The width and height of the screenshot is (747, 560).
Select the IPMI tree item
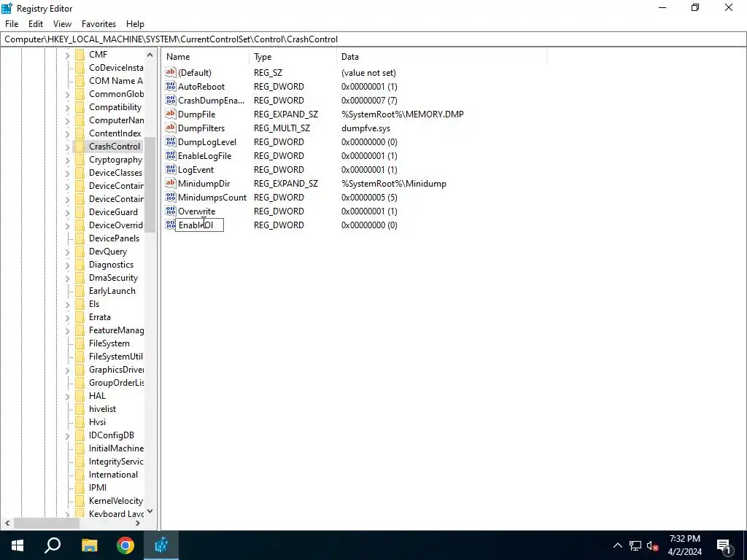point(98,488)
